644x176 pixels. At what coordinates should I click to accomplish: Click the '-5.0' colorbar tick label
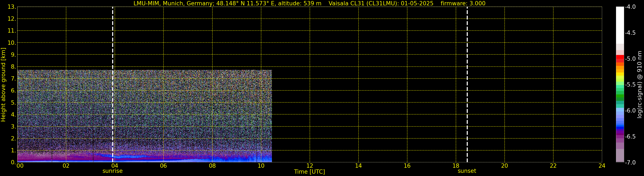(630, 59)
